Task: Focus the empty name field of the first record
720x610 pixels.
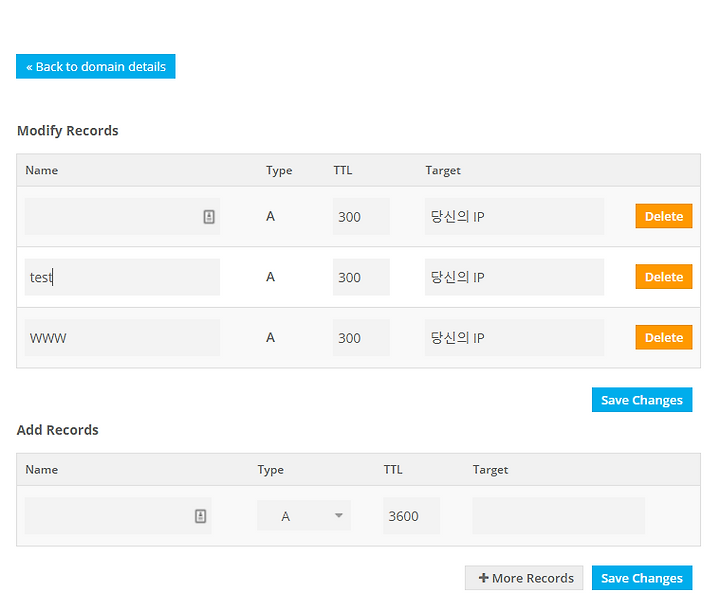Action: click(x=122, y=216)
